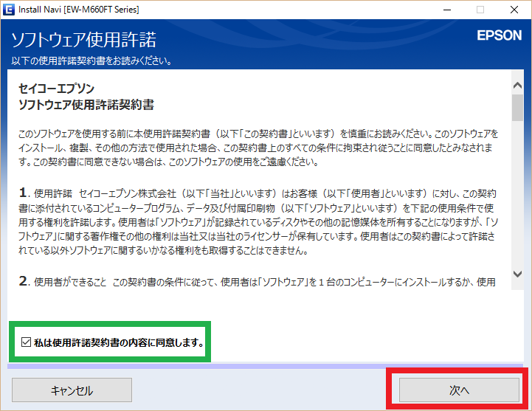532x411 pixels.
Task: Click the scrollbar thumb of the license text
Action: [x=517, y=107]
